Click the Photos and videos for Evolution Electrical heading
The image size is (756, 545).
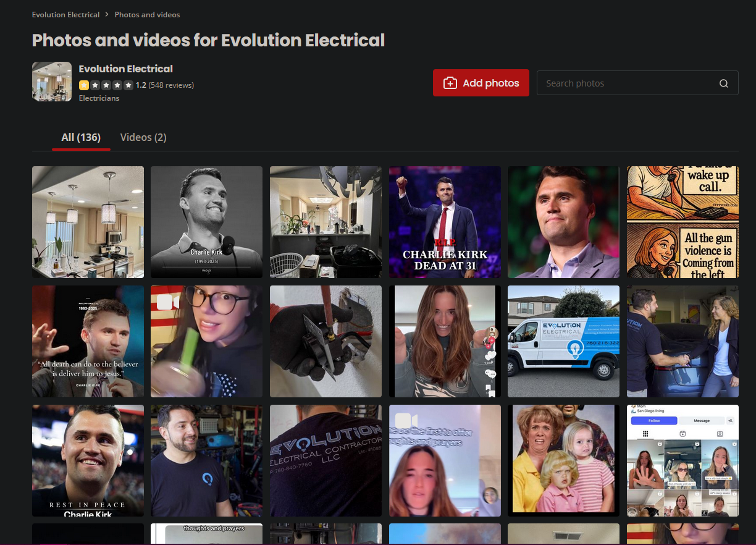208,40
